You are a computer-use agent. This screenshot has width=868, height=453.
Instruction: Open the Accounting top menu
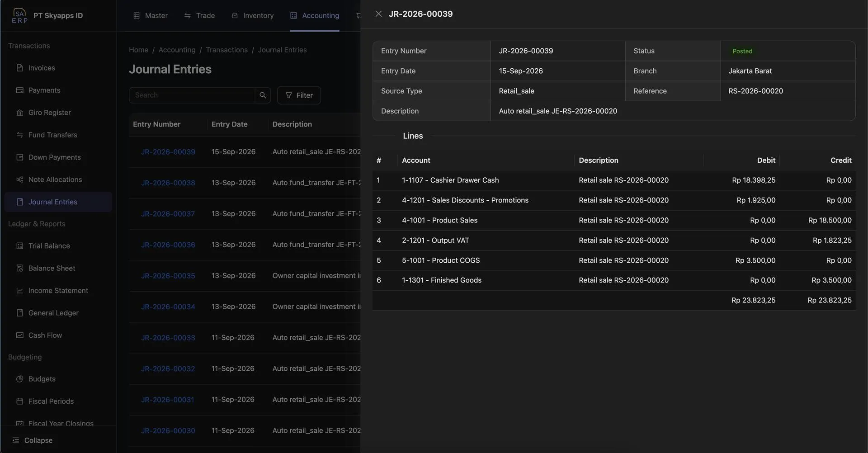click(x=315, y=15)
